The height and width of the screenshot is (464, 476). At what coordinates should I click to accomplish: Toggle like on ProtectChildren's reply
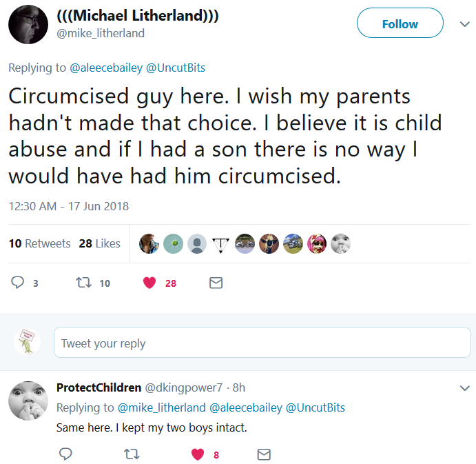(198, 454)
